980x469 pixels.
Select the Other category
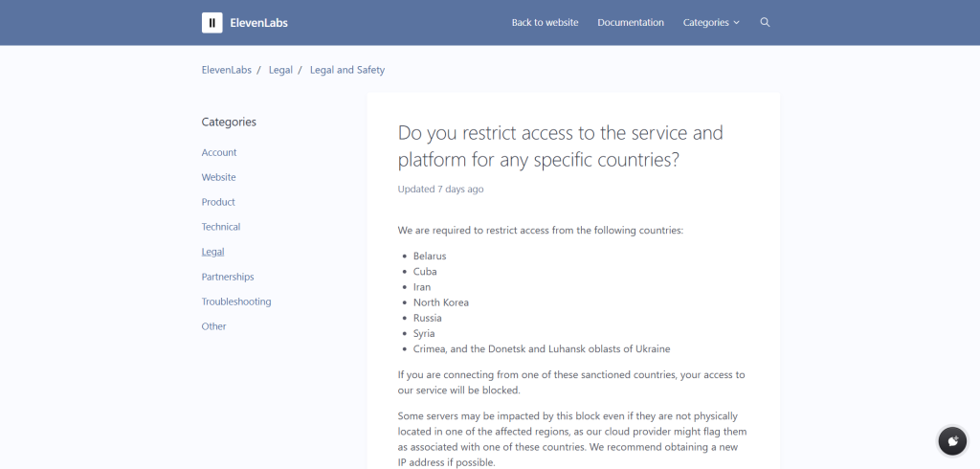point(213,326)
